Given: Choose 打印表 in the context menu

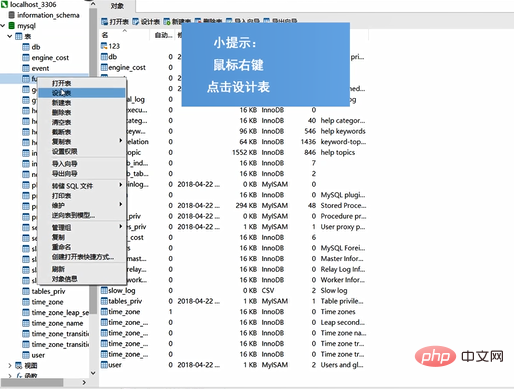Looking at the screenshot, I should coord(82,196).
